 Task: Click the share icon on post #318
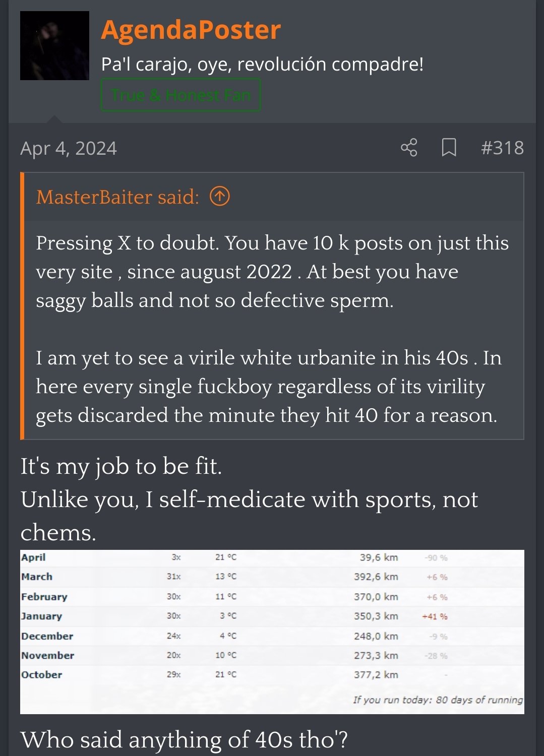coord(409,148)
